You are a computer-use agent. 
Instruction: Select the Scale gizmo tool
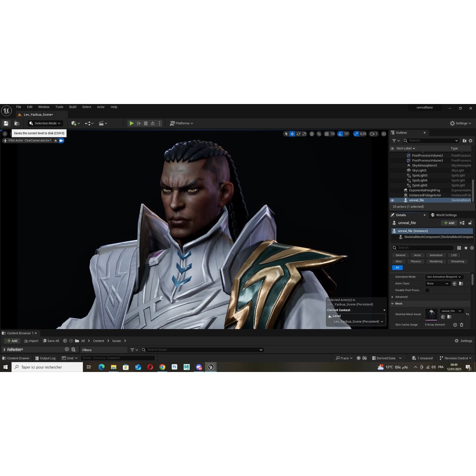(x=304, y=134)
